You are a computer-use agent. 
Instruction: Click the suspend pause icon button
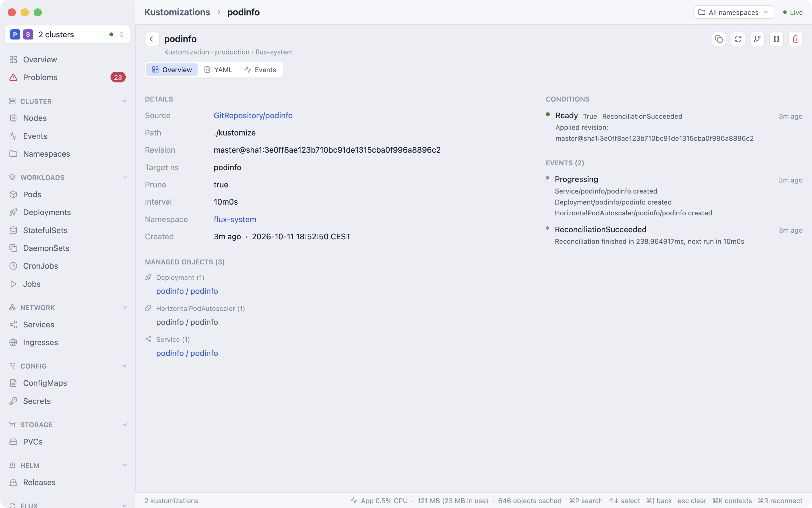point(776,39)
